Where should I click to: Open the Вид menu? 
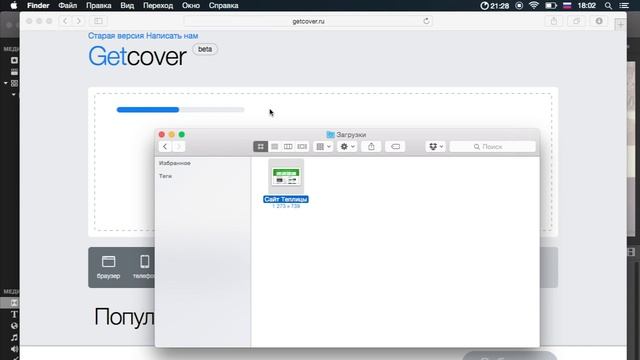127,6
